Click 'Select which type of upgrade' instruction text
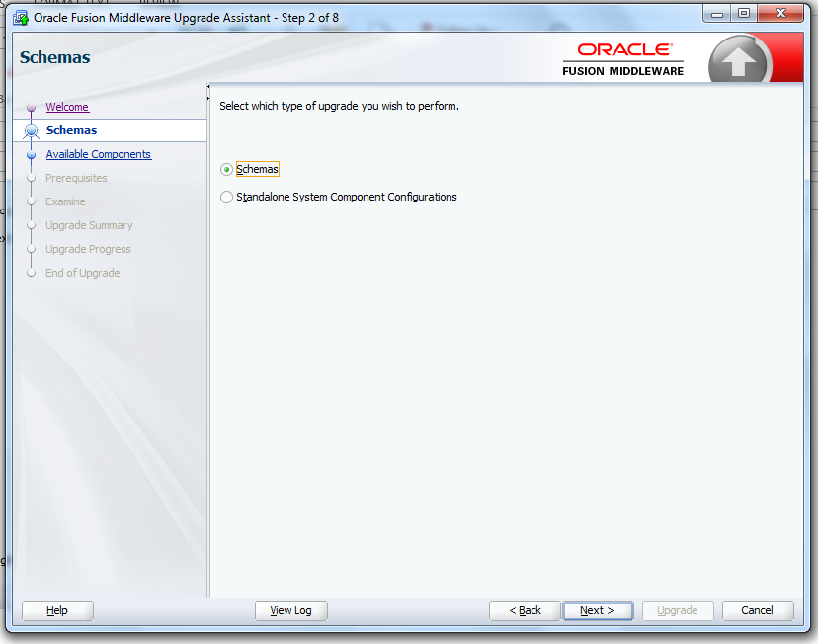Image resolution: width=818 pixels, height=644 pixels. point(339,106)
